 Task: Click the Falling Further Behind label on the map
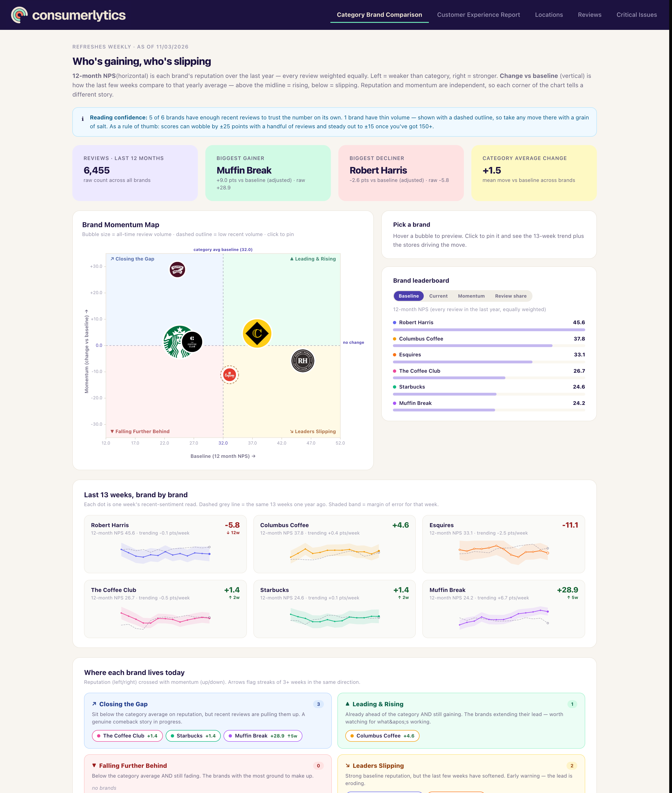[x=140, y=431]
